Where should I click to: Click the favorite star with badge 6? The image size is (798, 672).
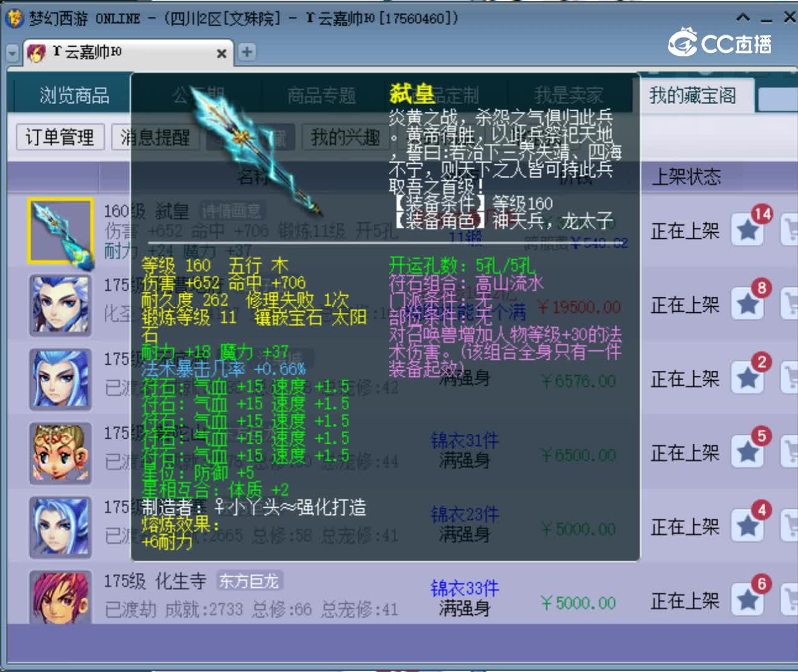[748, 600]
